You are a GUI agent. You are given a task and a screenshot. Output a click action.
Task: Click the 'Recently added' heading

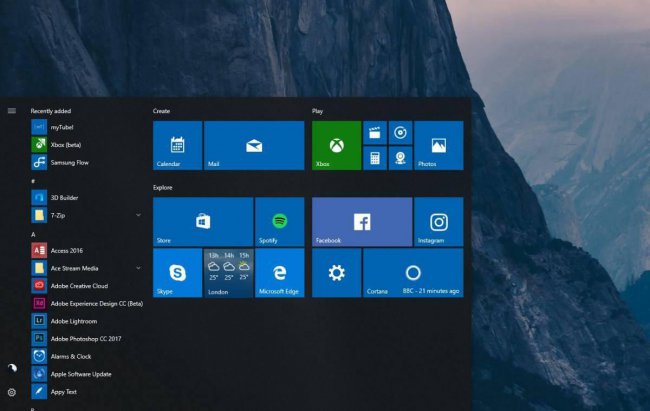[51, 111]
